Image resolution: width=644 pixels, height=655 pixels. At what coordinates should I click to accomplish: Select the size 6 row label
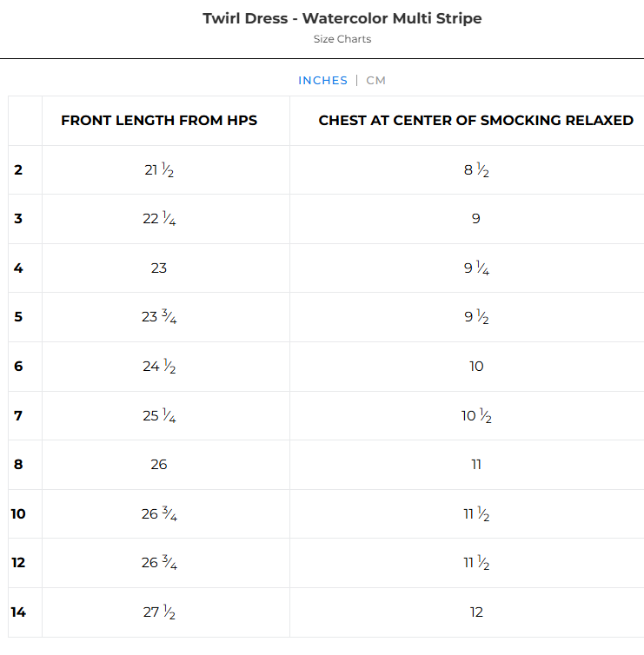coord(18,367)
